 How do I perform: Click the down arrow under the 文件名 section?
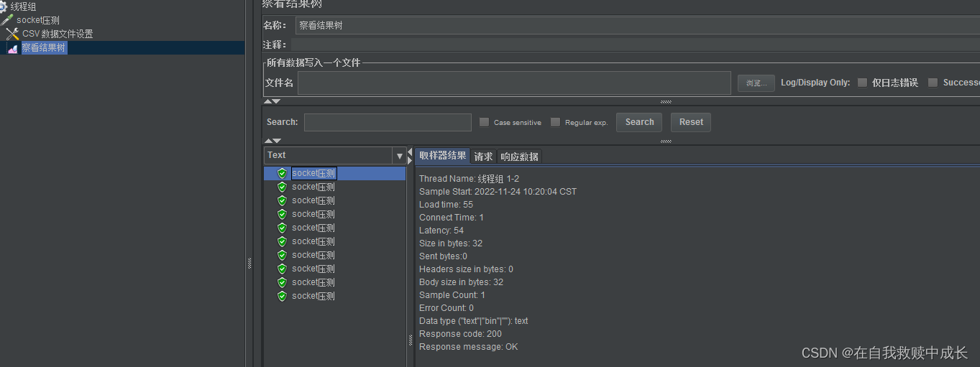click(x=277, y=101)
